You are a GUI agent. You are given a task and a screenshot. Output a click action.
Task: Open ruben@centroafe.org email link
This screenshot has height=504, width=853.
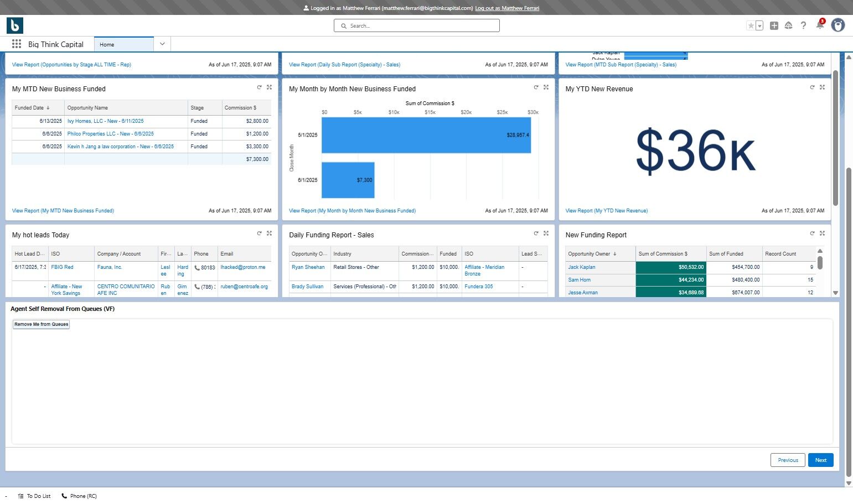tap(244, 287)
